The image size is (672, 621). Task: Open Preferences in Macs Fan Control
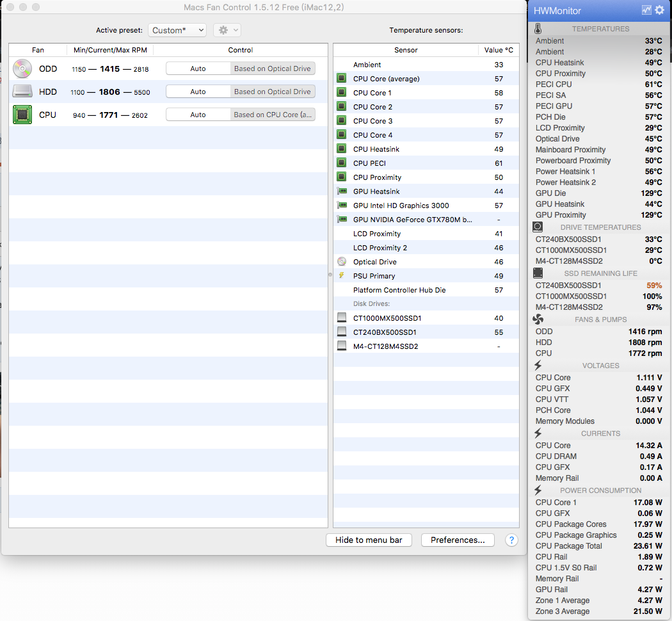point(458,540)
